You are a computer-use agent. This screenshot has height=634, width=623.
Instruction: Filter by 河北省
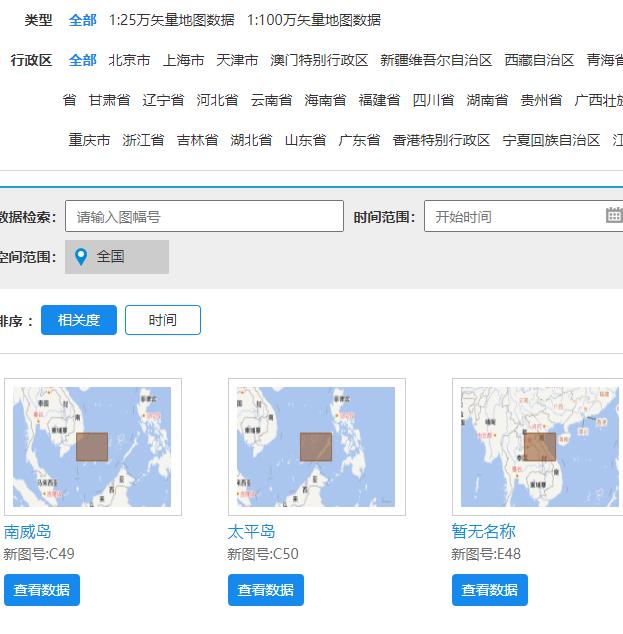(217, 100)
